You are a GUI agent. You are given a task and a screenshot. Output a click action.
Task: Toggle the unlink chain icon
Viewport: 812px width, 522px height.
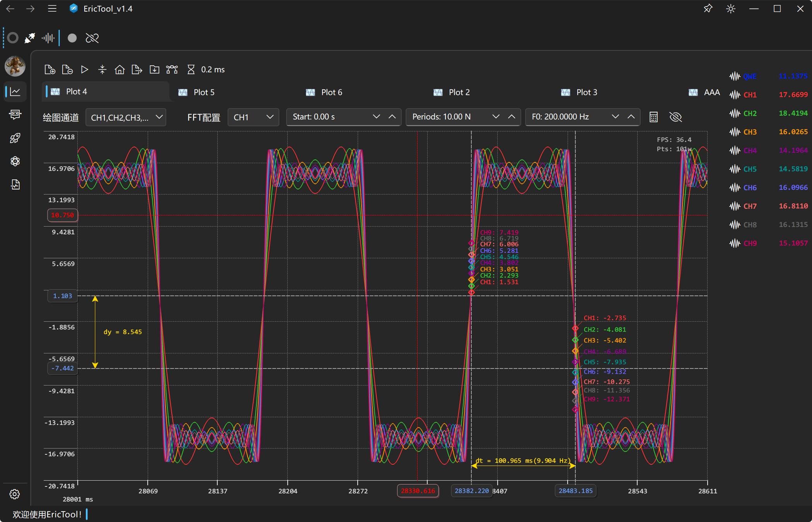(x=92, y=38)
